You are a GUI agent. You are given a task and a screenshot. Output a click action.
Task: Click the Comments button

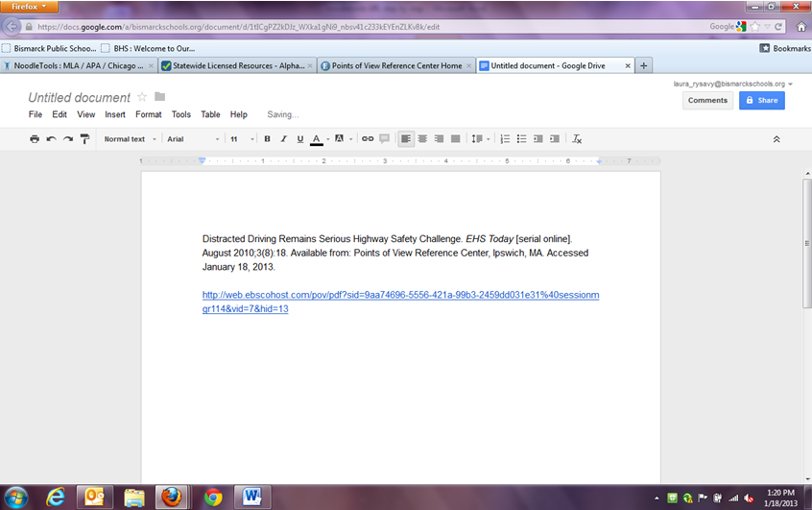click(x=707, y=101)
